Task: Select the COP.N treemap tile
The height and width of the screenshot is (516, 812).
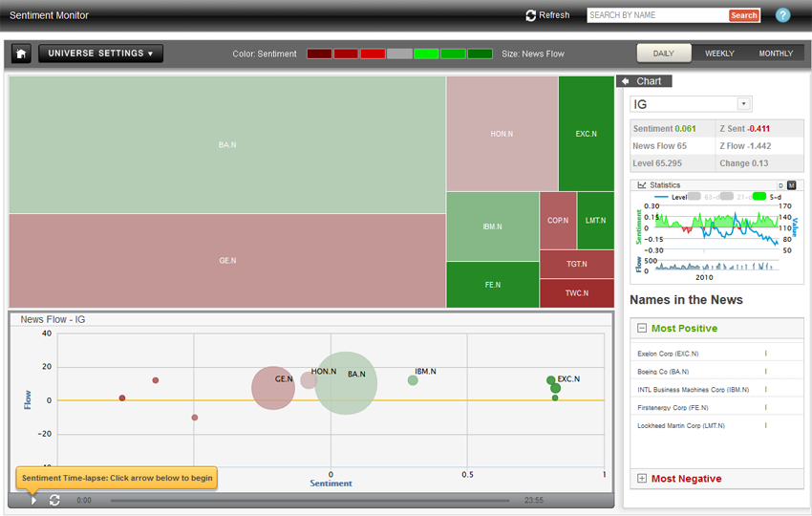Action: [x=558, y=221]
